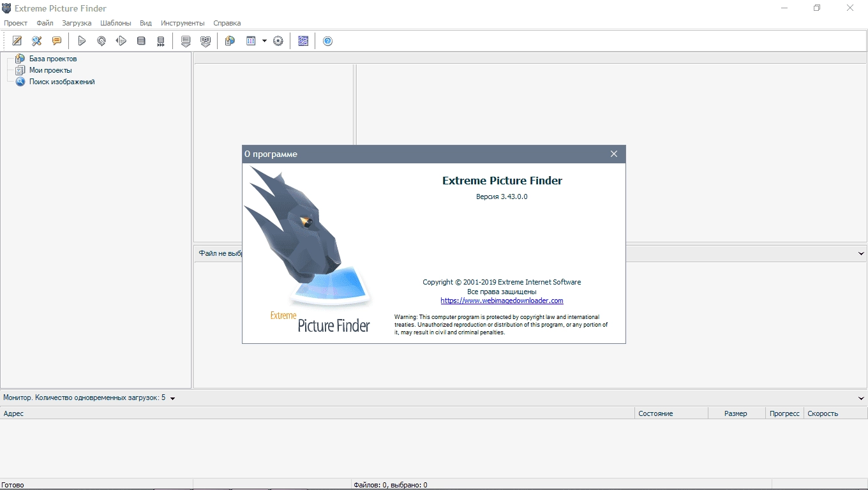Start download with the play icon

(x=82, y=41)
